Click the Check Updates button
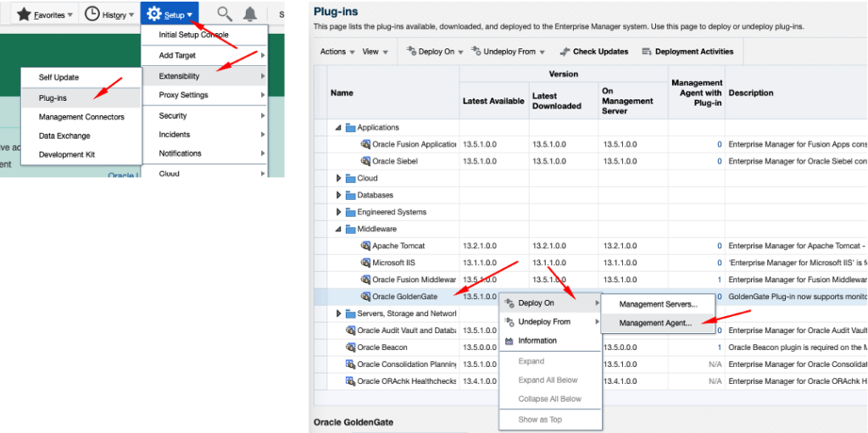 coord(594,52)
